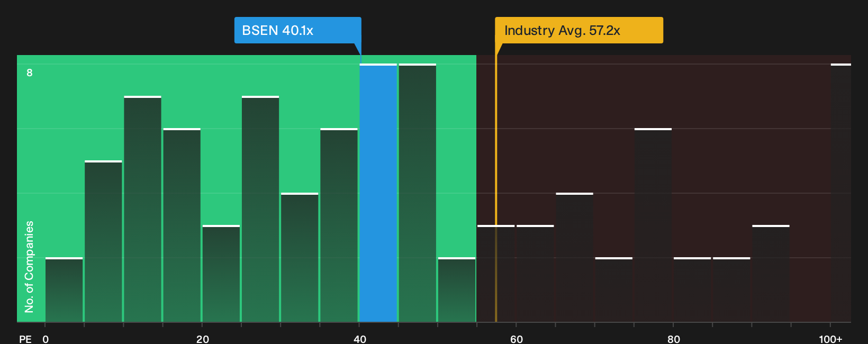Select the histogram bar for PE 20-25
The image size is (868, 344).
pyautogui.click(x=221, y=274)
